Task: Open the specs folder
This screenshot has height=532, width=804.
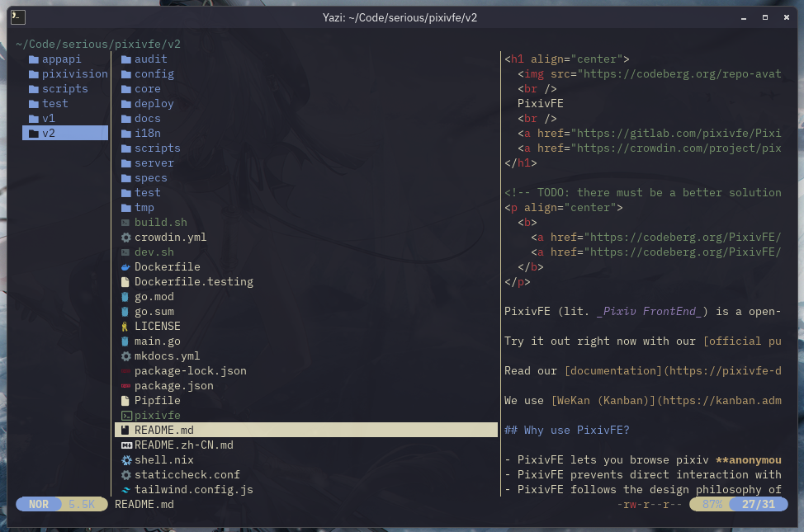Action: pos(306,178)
